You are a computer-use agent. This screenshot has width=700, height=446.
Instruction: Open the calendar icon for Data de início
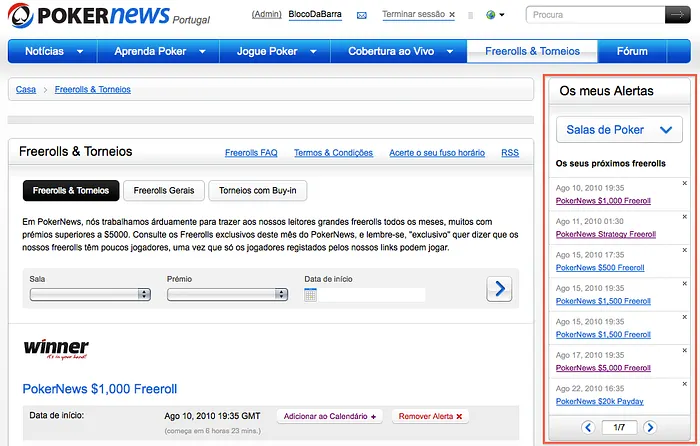pos(310,294)
